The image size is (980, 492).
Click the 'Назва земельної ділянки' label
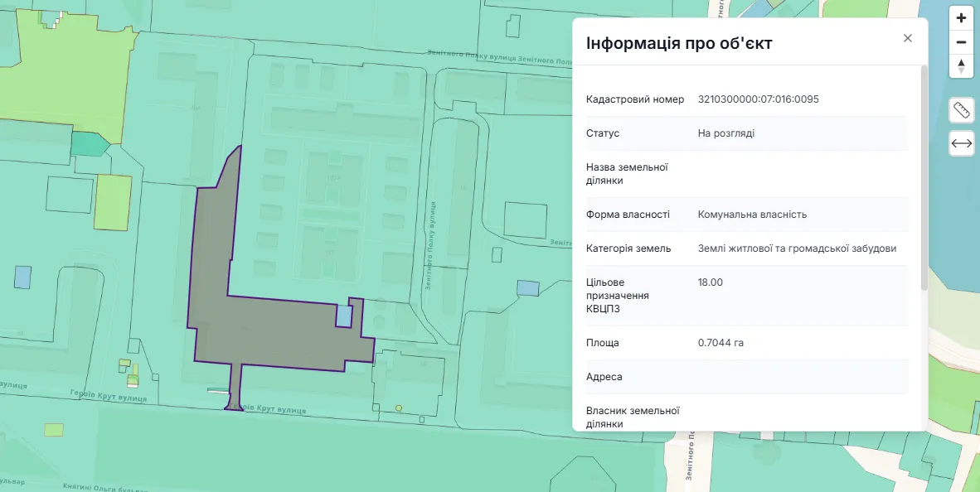point(627,174)
